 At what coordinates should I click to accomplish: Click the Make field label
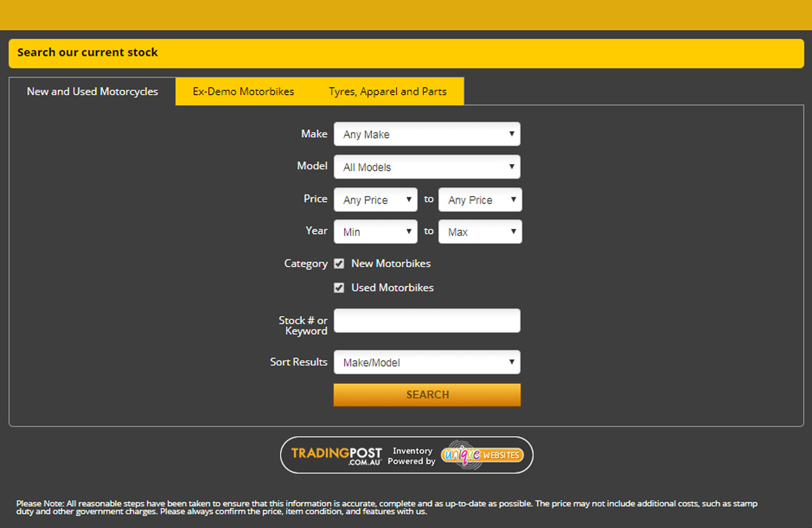(x=314, y=134)
